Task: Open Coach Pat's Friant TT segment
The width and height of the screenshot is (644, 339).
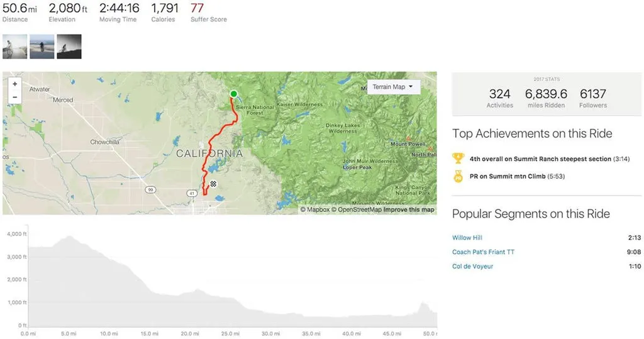Action: tap(483, 252)
